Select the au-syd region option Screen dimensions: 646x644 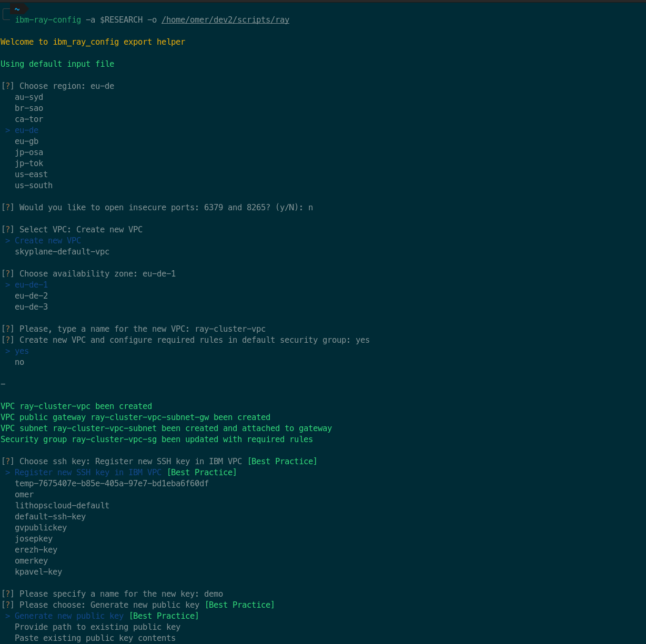[x=29, y=97]
